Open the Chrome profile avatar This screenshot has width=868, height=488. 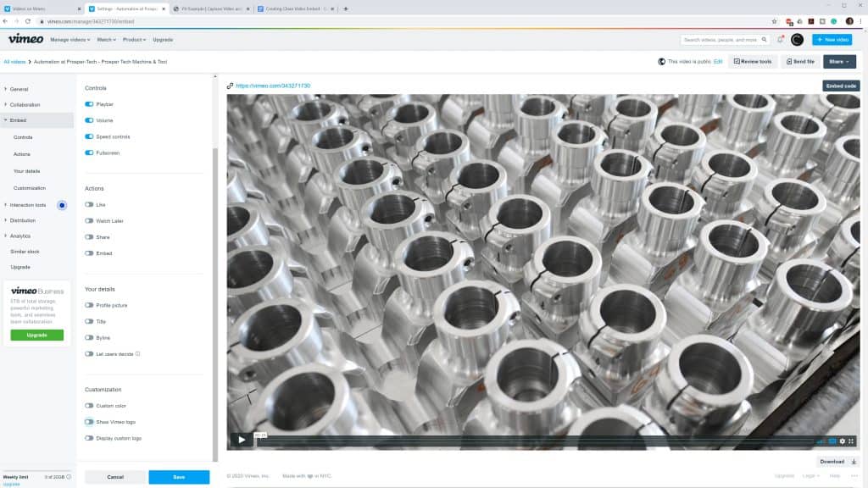tap(849, 21)
